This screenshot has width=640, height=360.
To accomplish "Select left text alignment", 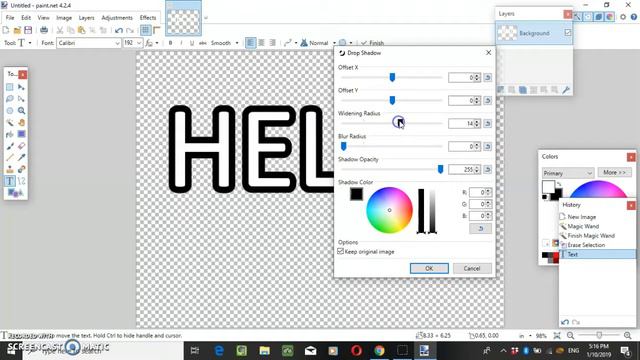I will click(x=251, y=43).
